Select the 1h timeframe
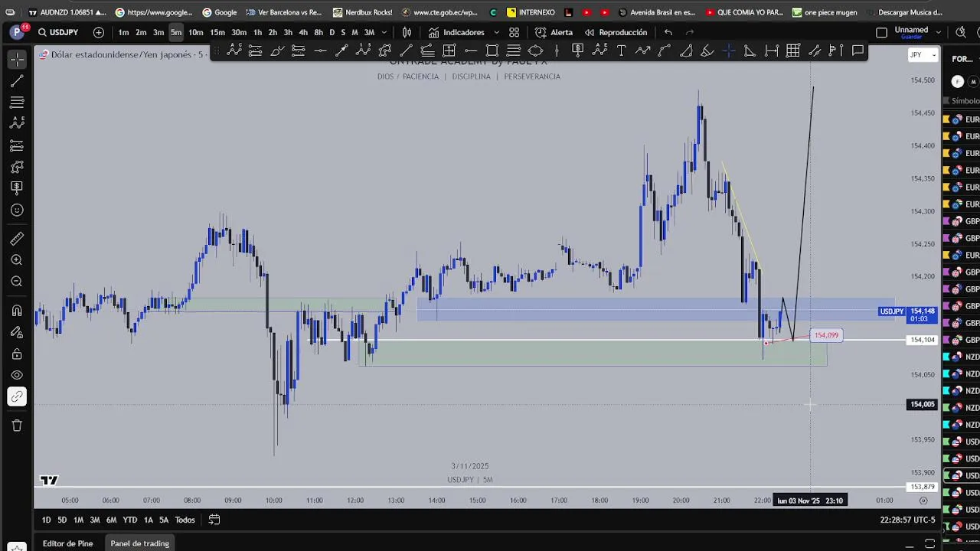Image resolution: width=980 pixels, height=551 pixels. click(x=258, y=32)
